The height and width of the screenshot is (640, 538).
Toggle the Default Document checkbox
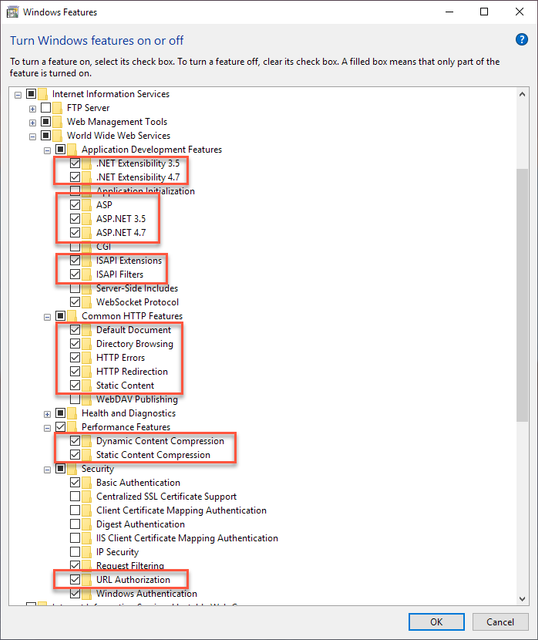pyautogui.click(x=75, y=330)
